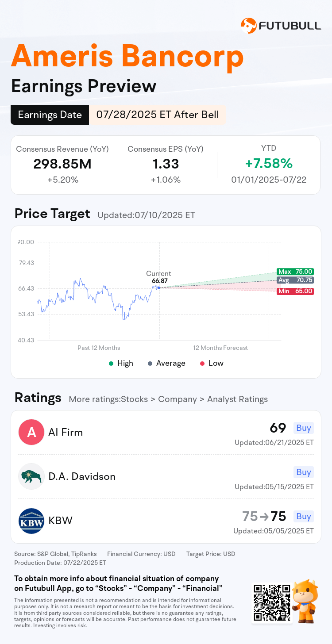This screenshot has width=332, height=644.
Task: Click the Buy tag for KBW
Action: tap(304, 516)
